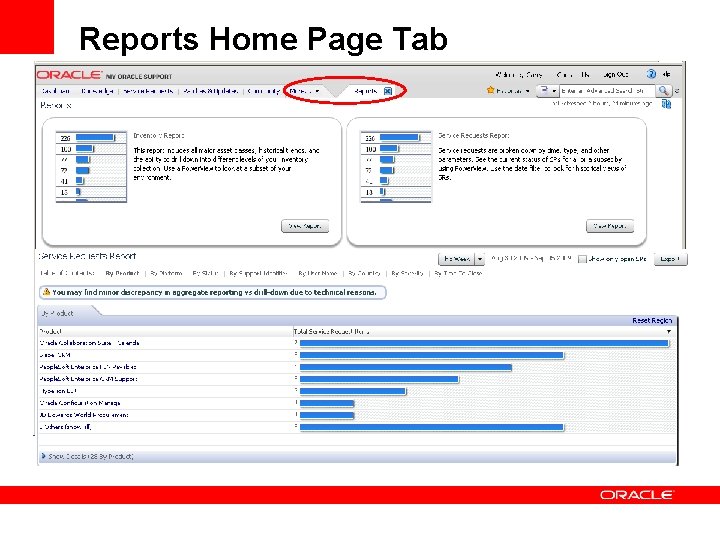Jump to the By Product section link

coord(122,273)
